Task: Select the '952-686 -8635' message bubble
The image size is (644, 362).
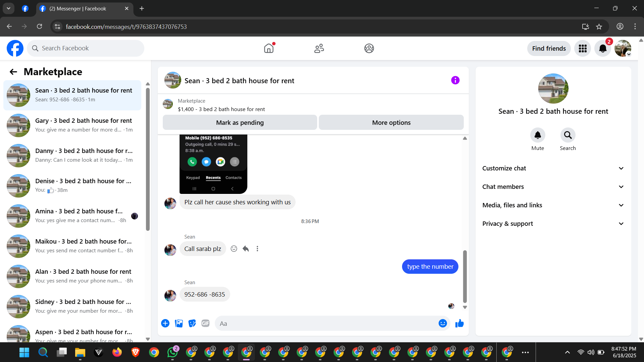Action: (x=205, y=294)
